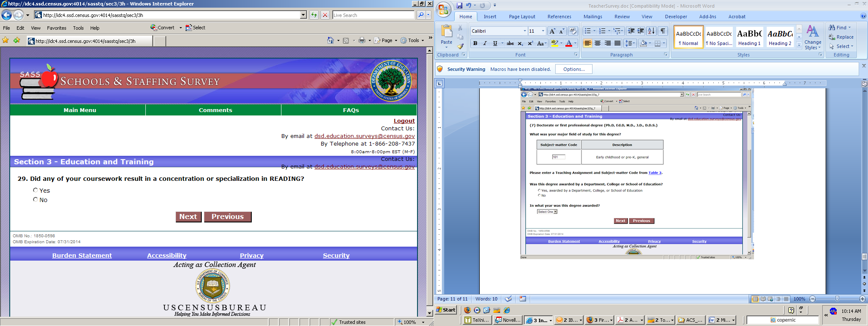Click the Live Search input field
This screenshot has width=868, height=326.
coord(373,15)
